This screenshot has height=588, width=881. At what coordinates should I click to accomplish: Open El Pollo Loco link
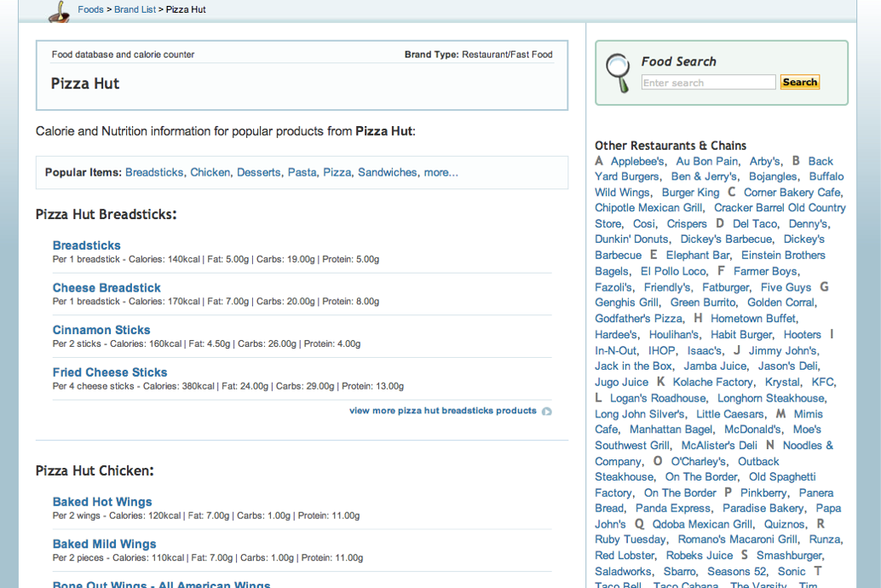(673, 271)
